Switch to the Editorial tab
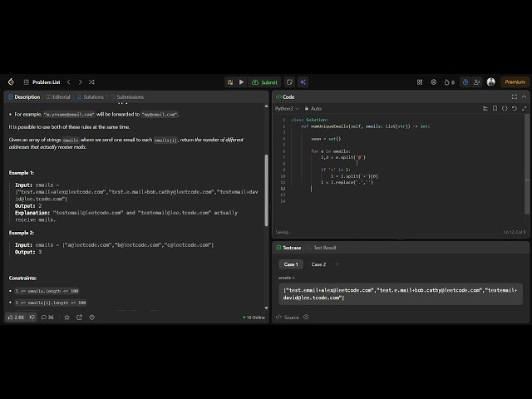Viewport: 532px width, 399px height. click(58, 97)
